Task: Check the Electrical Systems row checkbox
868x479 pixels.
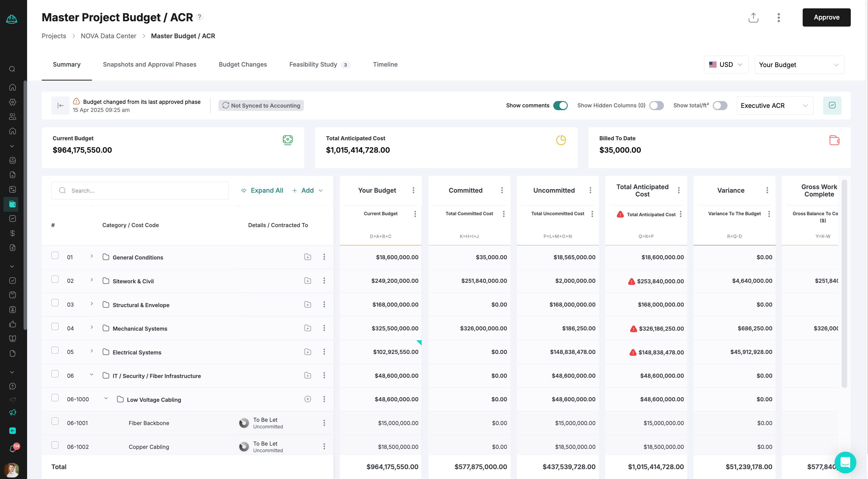Action: point(55,350)
